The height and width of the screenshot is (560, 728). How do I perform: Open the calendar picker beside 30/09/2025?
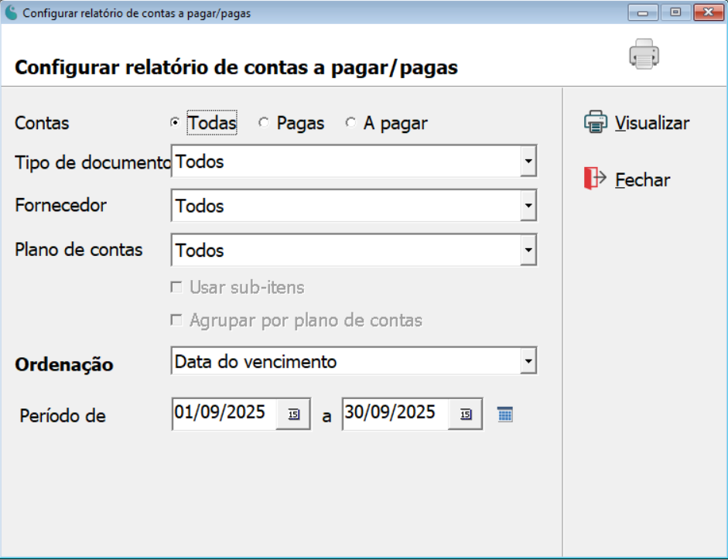pos(463,414)
